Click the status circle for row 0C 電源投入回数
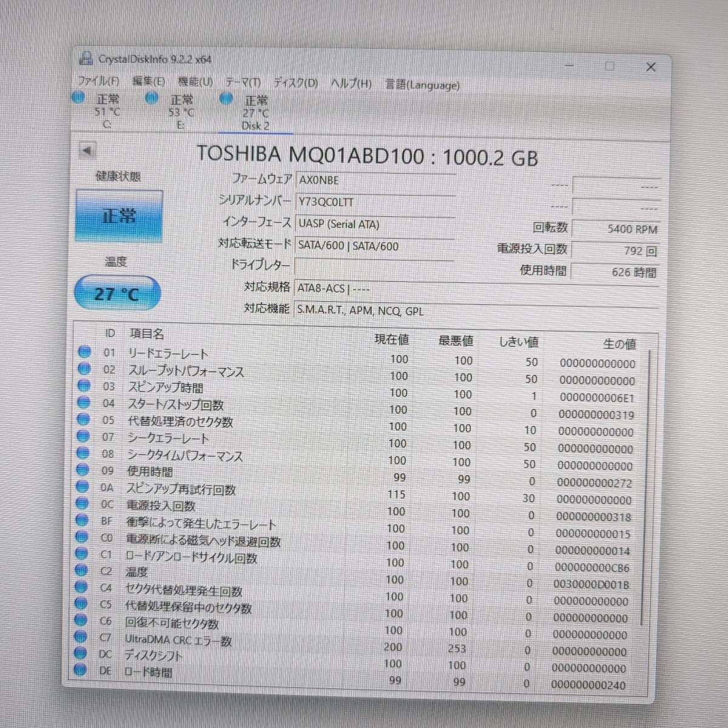The image size is (728, 728). pos(82,503)
